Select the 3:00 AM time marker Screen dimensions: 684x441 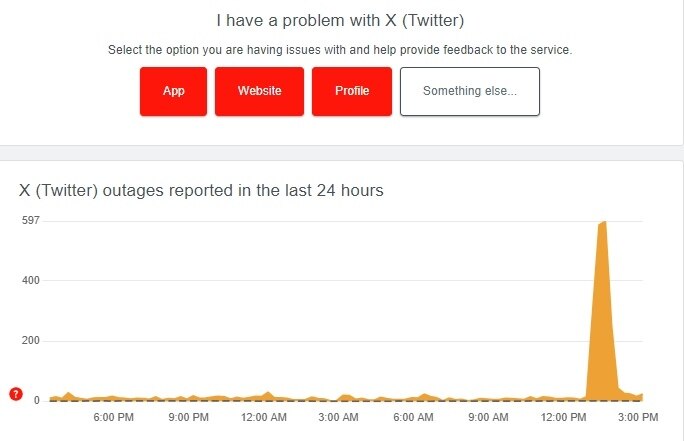coord(338,417)
